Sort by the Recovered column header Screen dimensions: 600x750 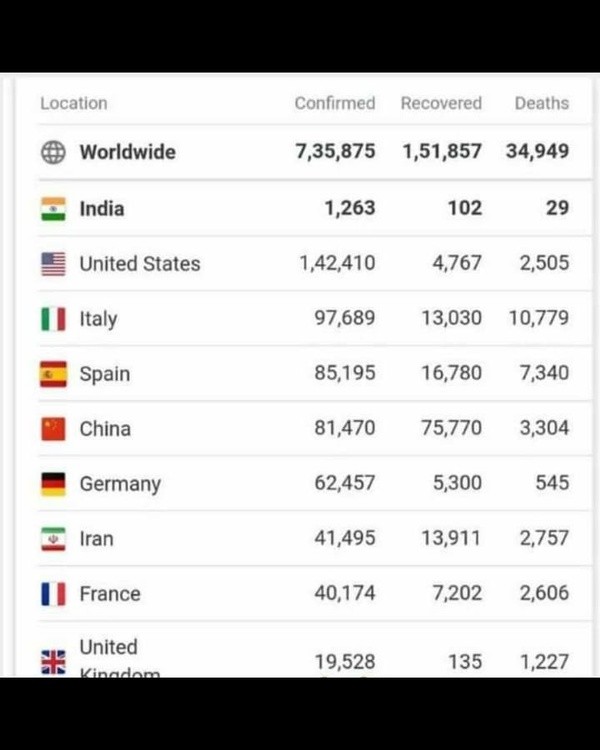pos(441,103)
